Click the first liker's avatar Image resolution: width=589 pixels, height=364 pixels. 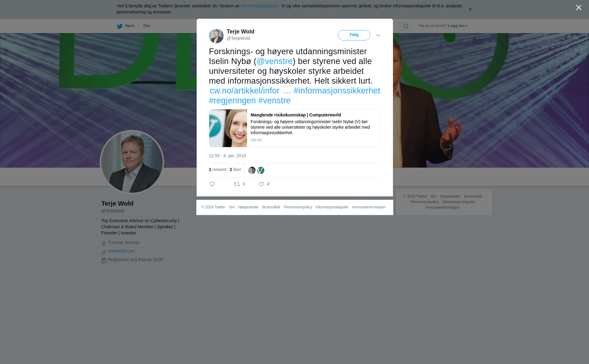[252, 170]
